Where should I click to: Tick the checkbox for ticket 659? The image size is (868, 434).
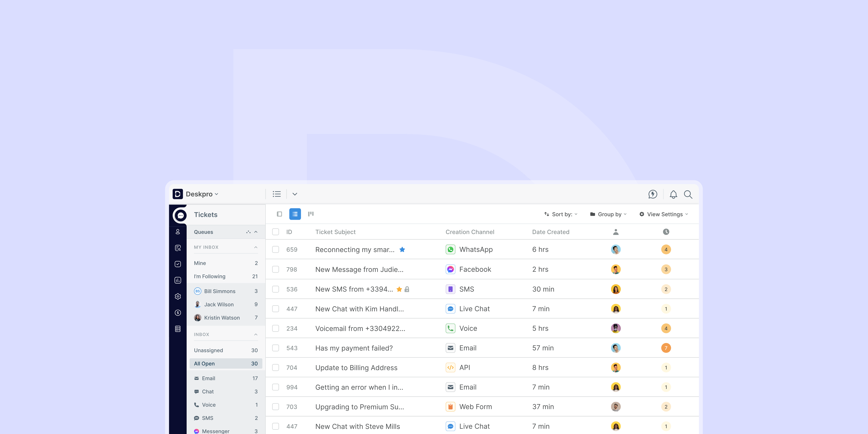click(276, 249)
